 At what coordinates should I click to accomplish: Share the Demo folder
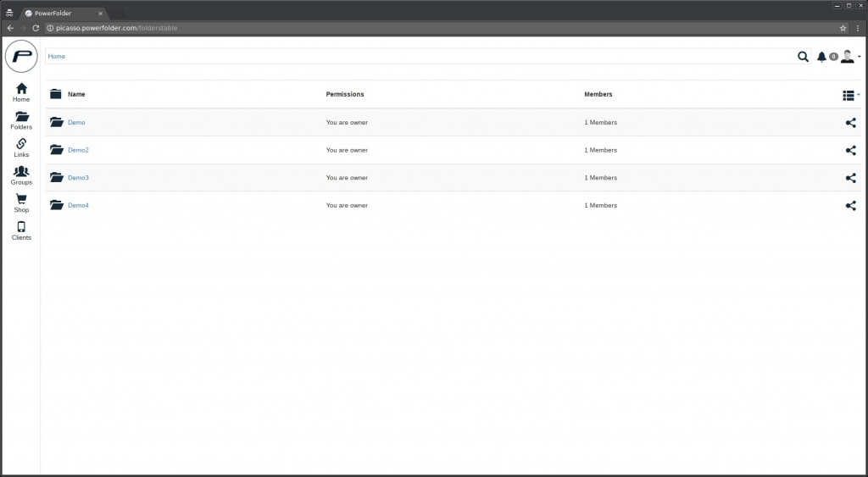point(850,123)
